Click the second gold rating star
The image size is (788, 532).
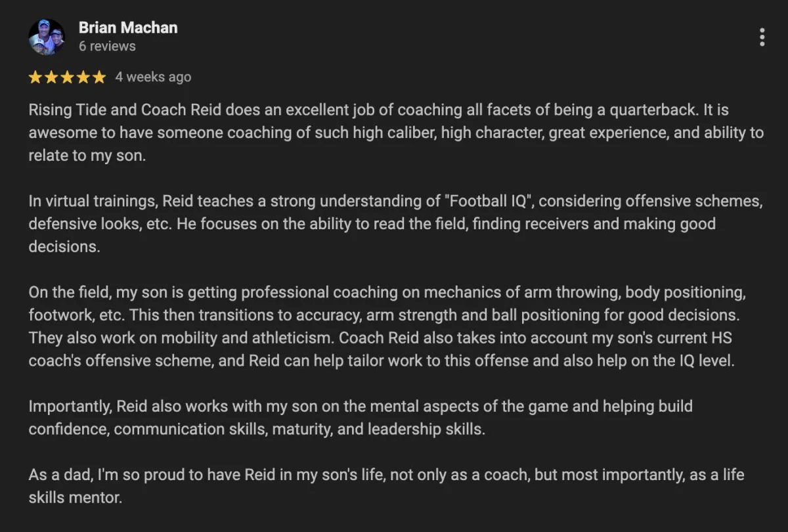pyautogui.click(x=51, y=77)
